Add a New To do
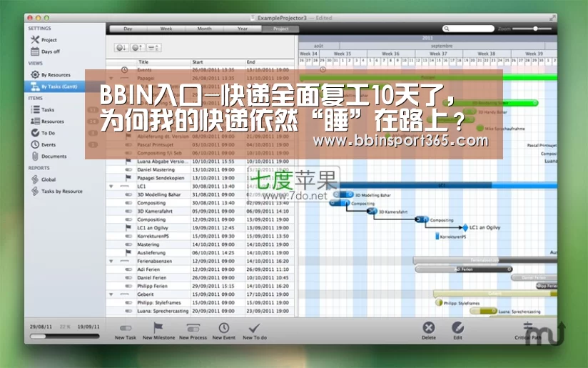The width and height of the screenshot is (588, 368). point(255,332)
